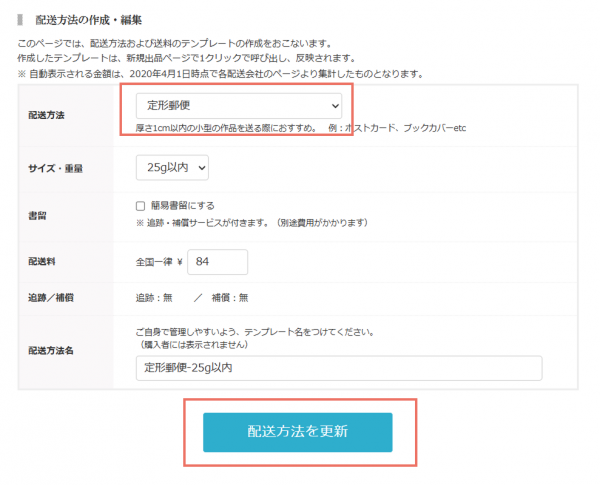This screenshot has height=485, width=600.
Task: Click the chevron arrow on the 25g以内 select
Action: [202, 167]
